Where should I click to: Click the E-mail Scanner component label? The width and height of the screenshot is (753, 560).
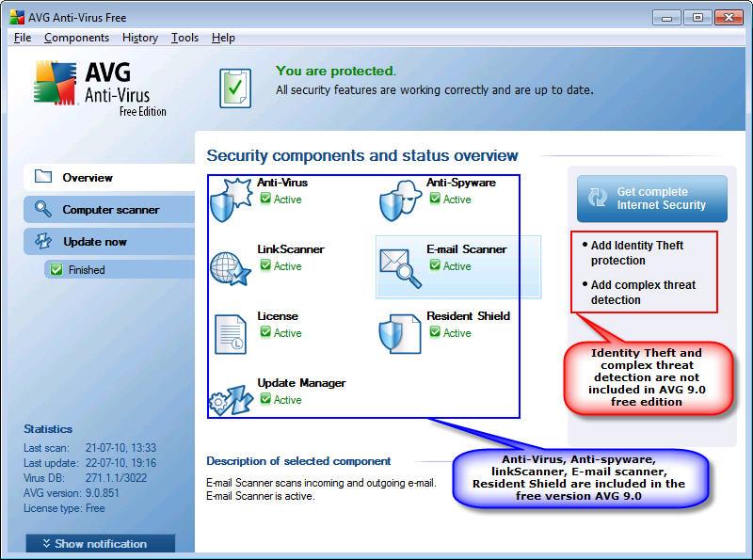pyautogui.click(x=467, y=249)
